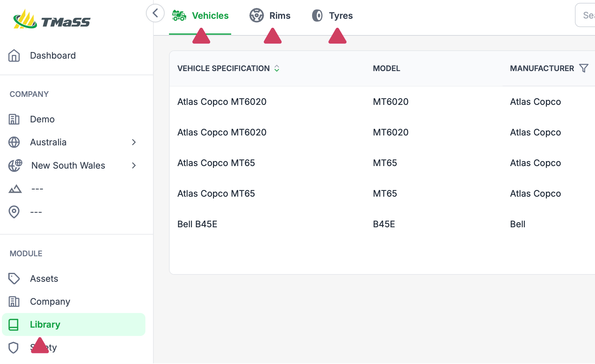Expand the New South Wales chevron
This screenshot has height=364, width=595.
(x=134, y=165)
